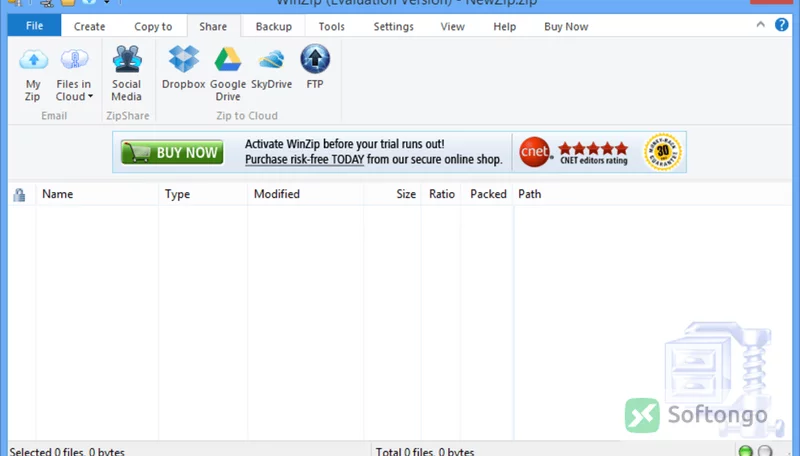
Task: Click the My Zip email icon
Action: point(33,75)
